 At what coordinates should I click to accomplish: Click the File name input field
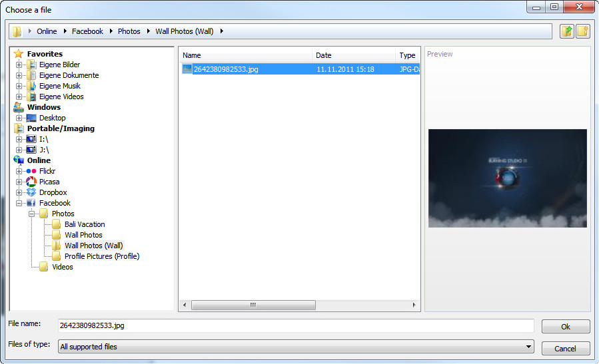point(296,325)
